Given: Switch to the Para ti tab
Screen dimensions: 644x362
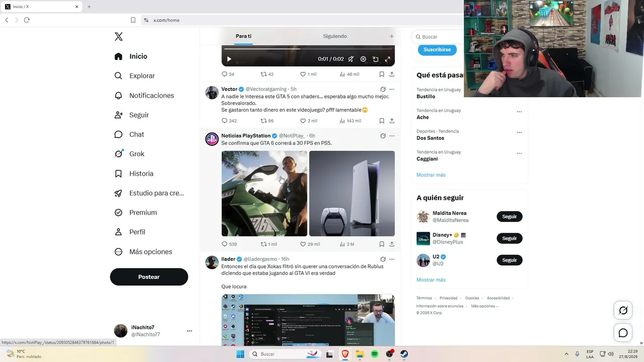Looking at the screenshot, I should coord(244,36).
